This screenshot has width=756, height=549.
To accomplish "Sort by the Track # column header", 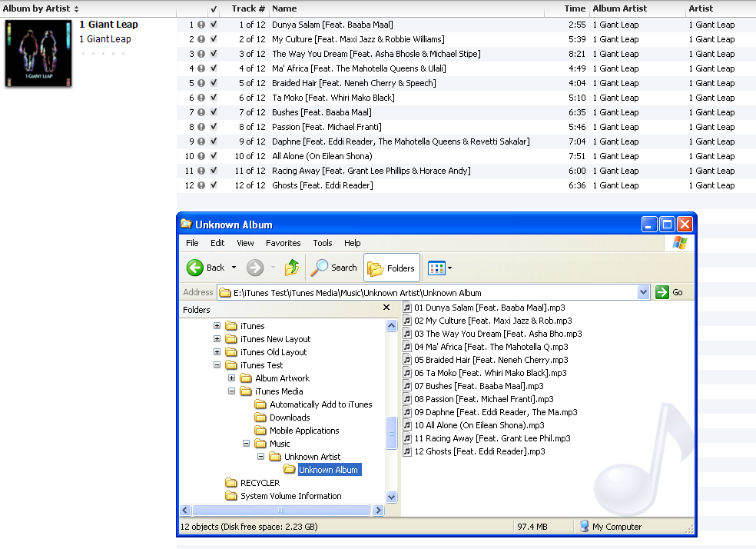I will point(244,8).
